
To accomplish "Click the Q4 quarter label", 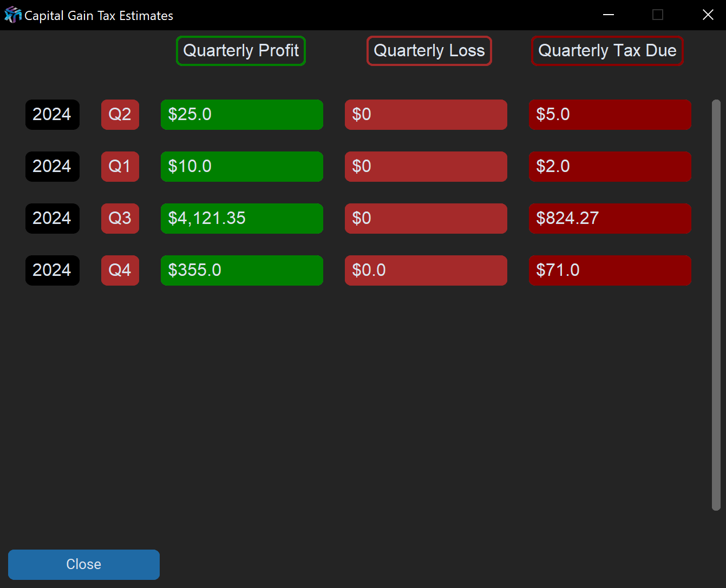I will pyautogui.click(x=120, y=270).
